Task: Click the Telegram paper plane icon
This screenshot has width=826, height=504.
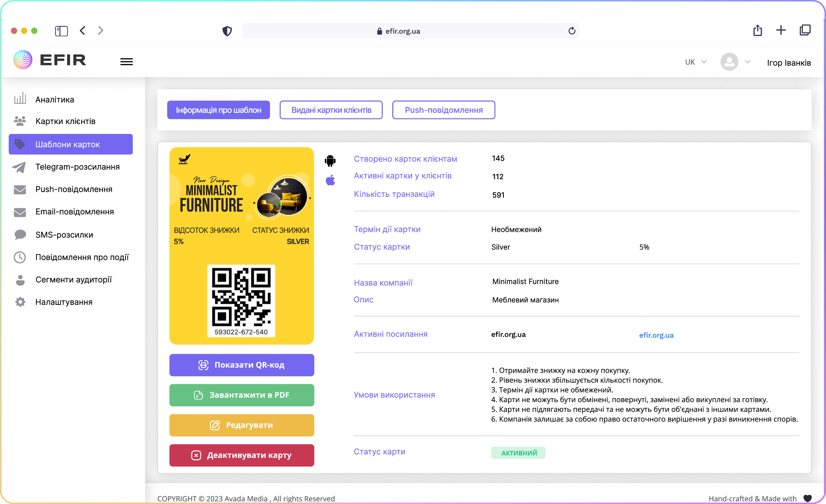Action: click(x=19, y=167)
